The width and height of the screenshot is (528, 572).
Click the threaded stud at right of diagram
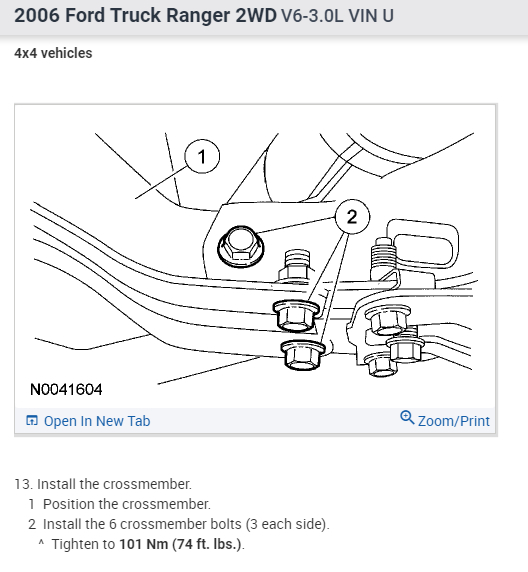click(x=382, y=257)
